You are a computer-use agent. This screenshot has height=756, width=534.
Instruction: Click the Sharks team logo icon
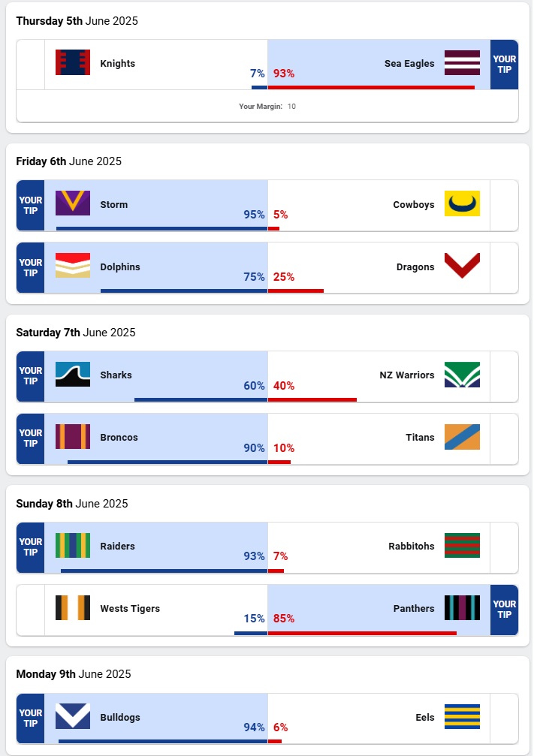[73, 375]
